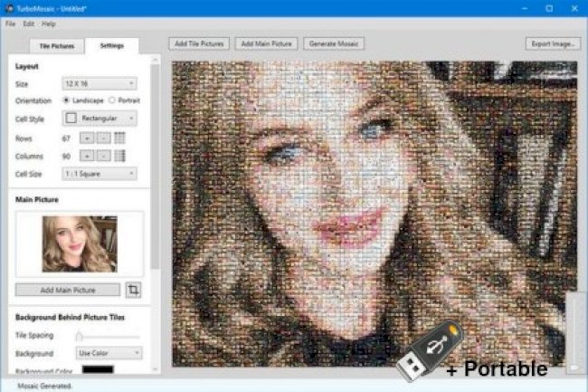Select Portrait orientation
This screenshot has width=588, height=392.
click(111, 100)
